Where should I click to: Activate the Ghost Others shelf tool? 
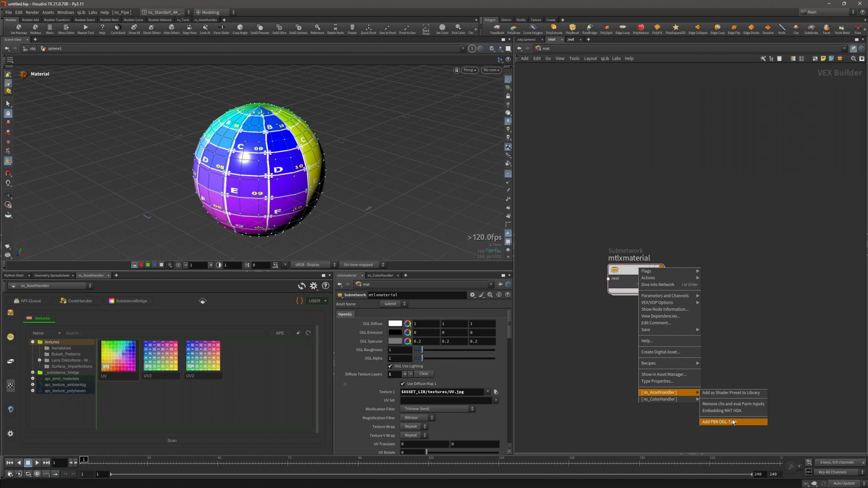152,29
